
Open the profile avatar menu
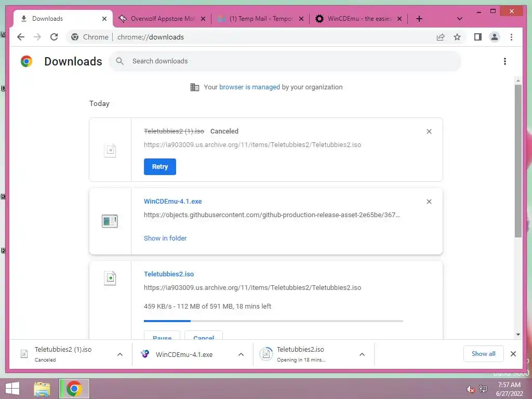click(495, 37)
